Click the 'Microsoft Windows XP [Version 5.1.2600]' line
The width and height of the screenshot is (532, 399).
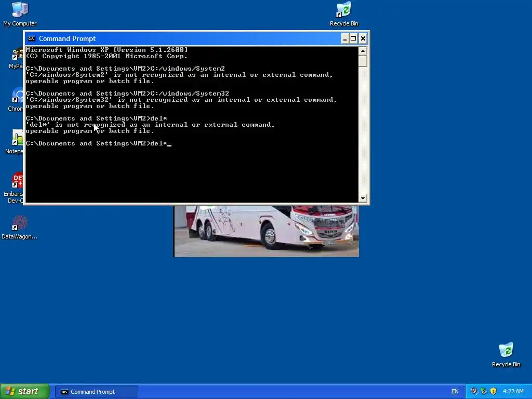[107, 50]
